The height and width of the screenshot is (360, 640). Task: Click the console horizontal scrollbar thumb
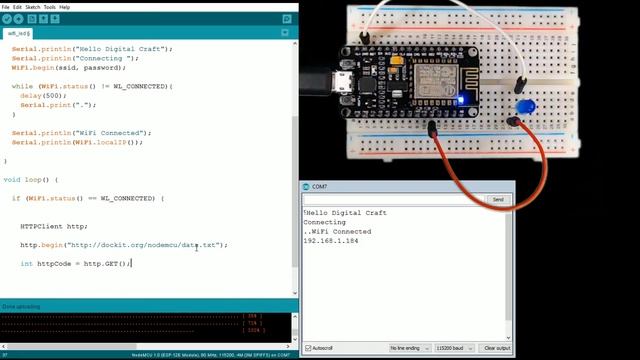71,347
